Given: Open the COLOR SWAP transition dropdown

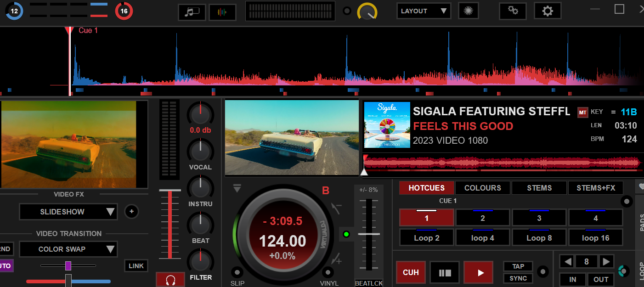Looking at the screenshot, I should click(x=68, y=249).
